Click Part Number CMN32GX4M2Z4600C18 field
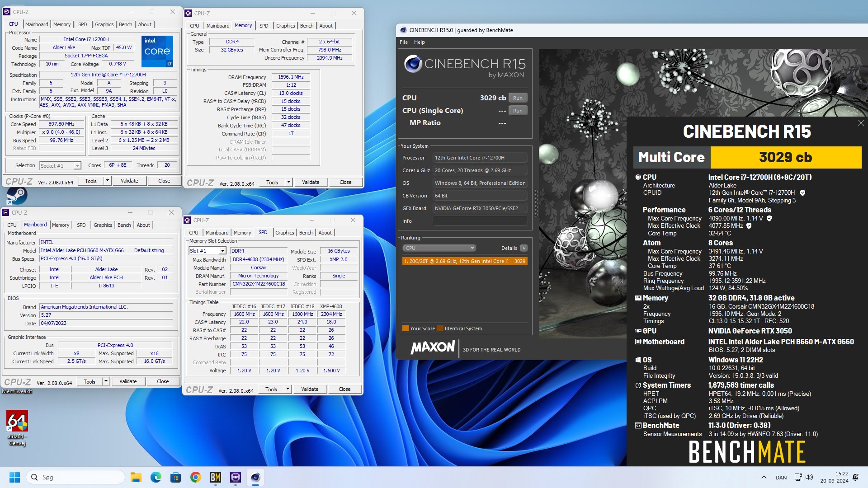 pyautogui.click(x=259, y=284)
